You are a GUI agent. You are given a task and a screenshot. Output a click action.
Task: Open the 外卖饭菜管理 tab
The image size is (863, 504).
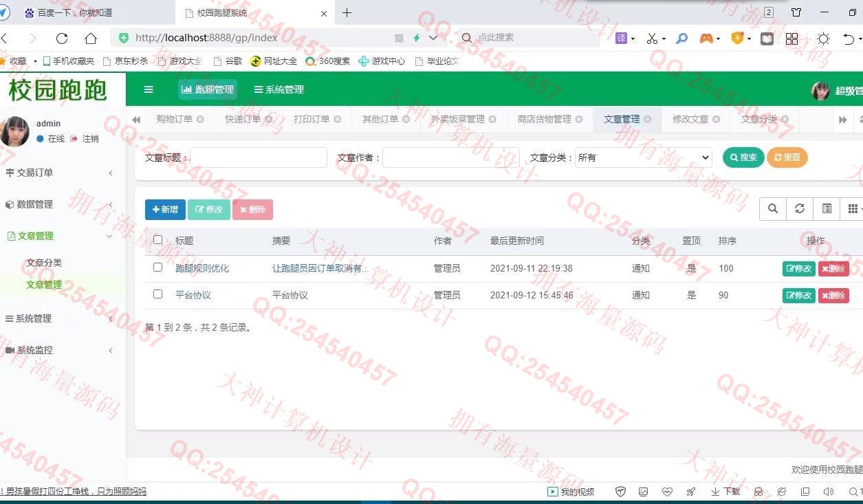click(458, 119)
